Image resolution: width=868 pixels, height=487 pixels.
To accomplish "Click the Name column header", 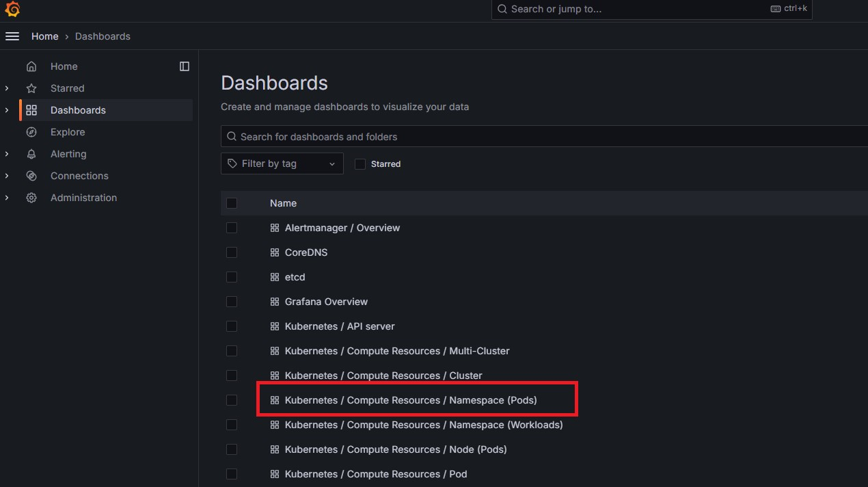I will [283, 203].
